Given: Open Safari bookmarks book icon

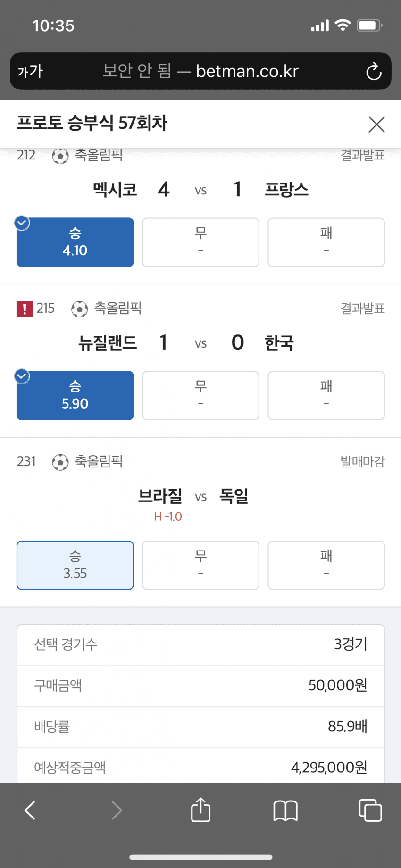Looking at the screenshot, I should 285,810.
